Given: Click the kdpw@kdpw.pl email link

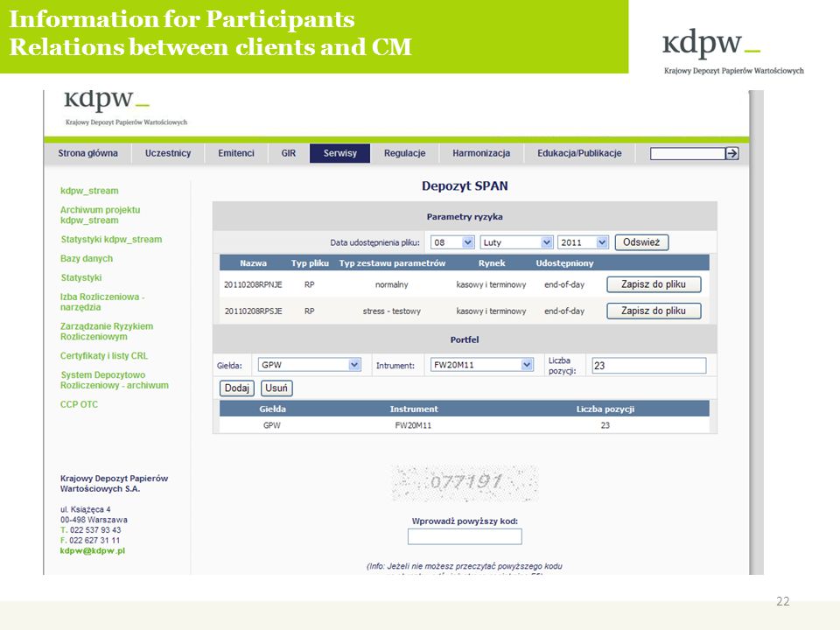Looking at the screenshot, I should [92, 550].
